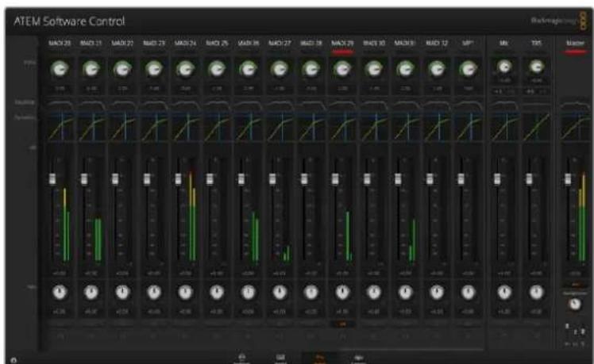Switch to the Media tab
Screen dimensions: 594x364
(x=280, y=358)
